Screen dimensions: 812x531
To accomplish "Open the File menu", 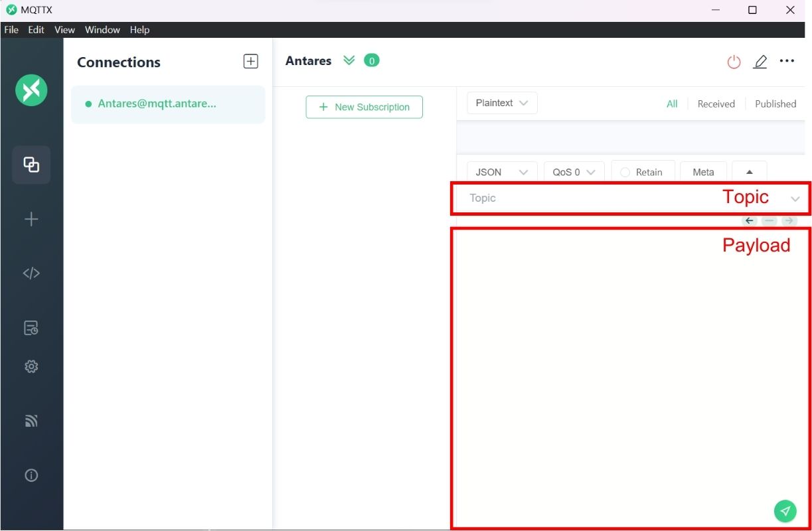I will [x=11, y=30].
